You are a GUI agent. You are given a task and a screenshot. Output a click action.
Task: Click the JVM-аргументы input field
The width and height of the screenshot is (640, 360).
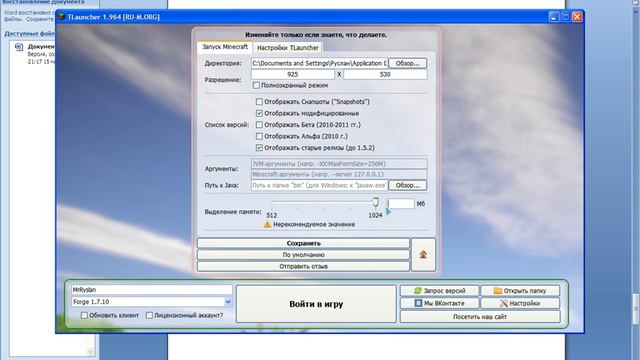click(x=339, y=164)
